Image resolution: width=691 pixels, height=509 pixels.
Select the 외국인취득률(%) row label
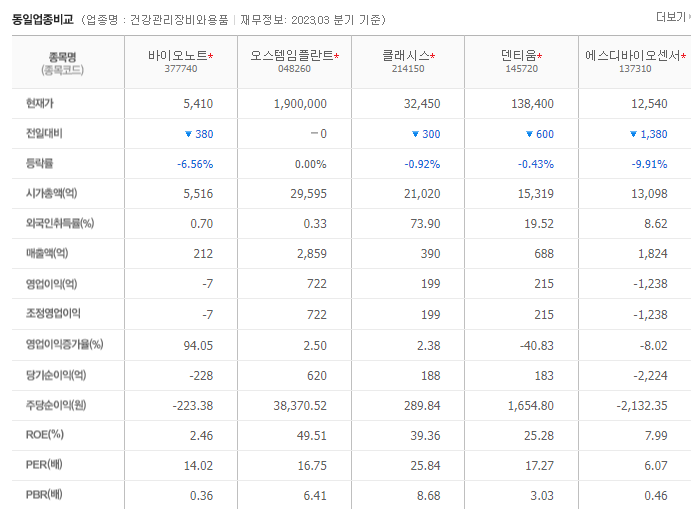pos(60,223)
